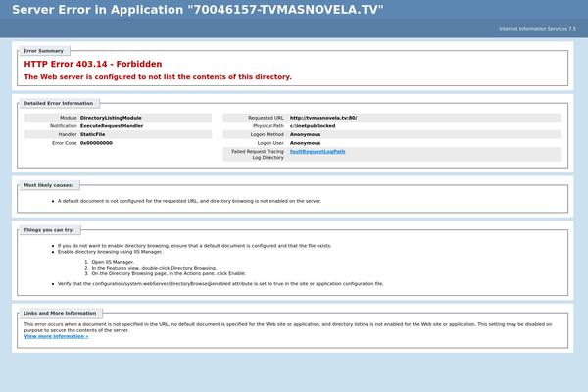Select the ExecuteRequestHandler value

point(112,126)
